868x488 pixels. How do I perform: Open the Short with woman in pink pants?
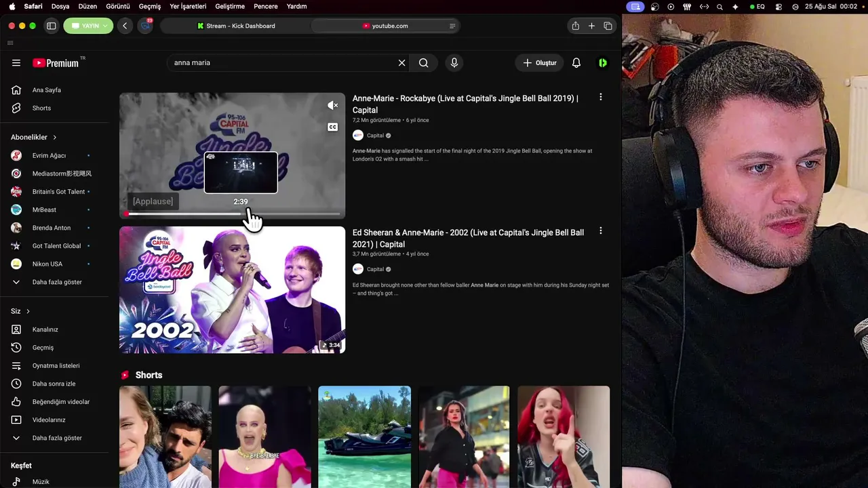click(x=464, y=437)
